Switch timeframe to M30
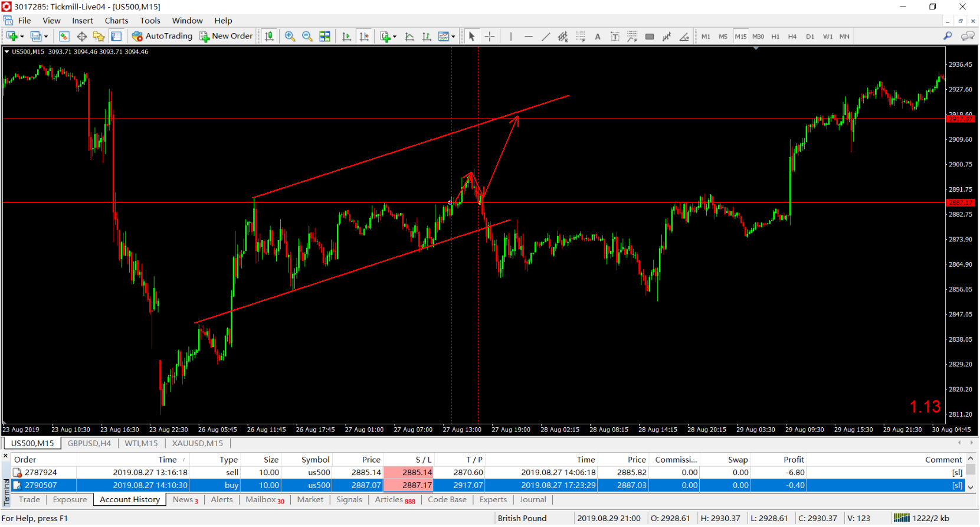The height and width of the screenshot is (527, 980). coord(758,37)
